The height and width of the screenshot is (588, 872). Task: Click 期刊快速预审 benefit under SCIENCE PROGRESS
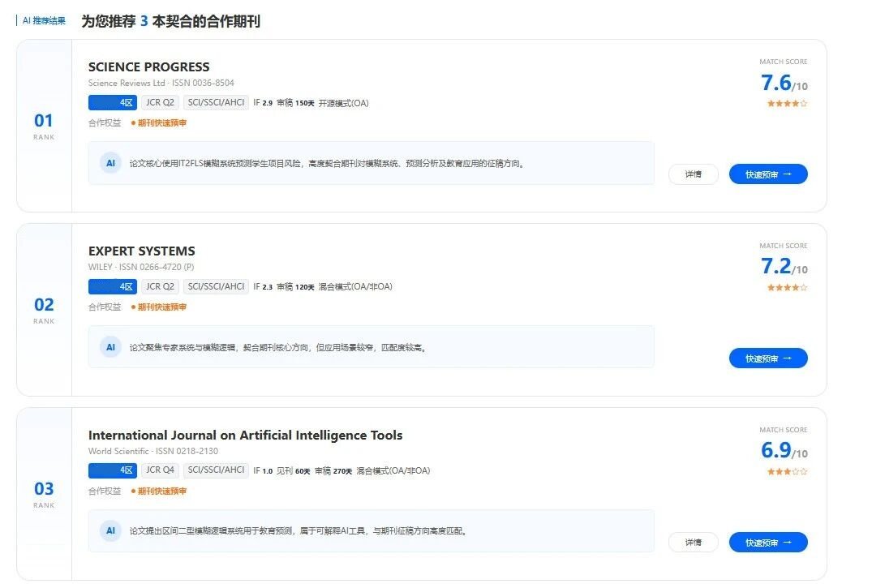coord(159,123)
